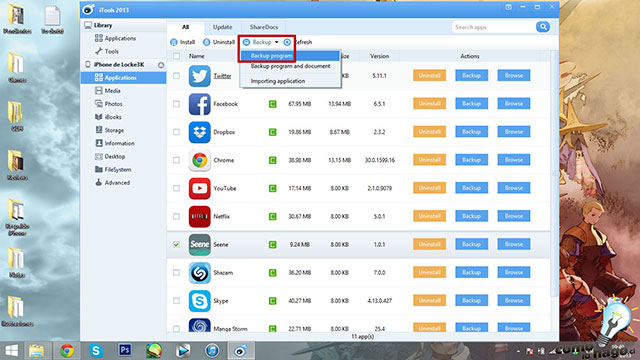This screenshot has height=360, width=640.
Task: Click the Netflix app icon
Action: point(199,216)
